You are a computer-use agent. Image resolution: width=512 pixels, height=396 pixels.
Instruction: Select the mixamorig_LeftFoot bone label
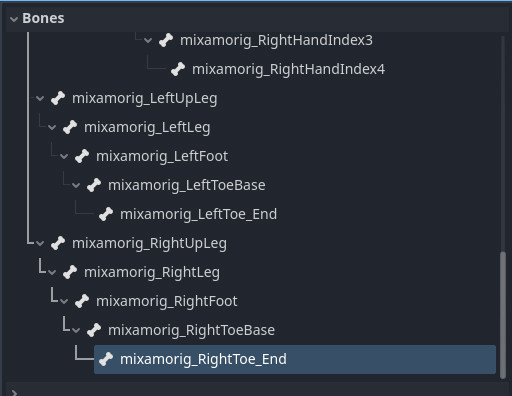[x=162, y=156]
